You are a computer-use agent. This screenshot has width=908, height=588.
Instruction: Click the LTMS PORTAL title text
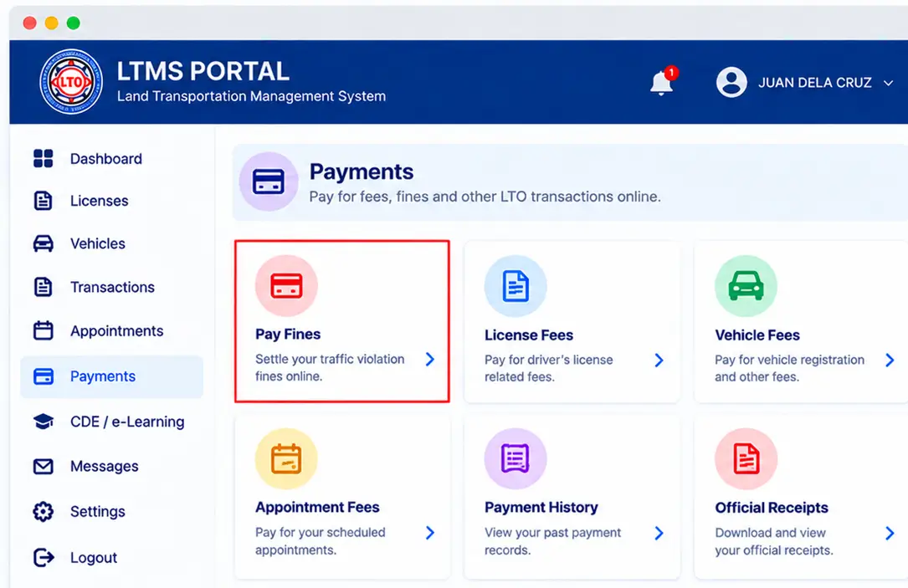tap(203, 72)
